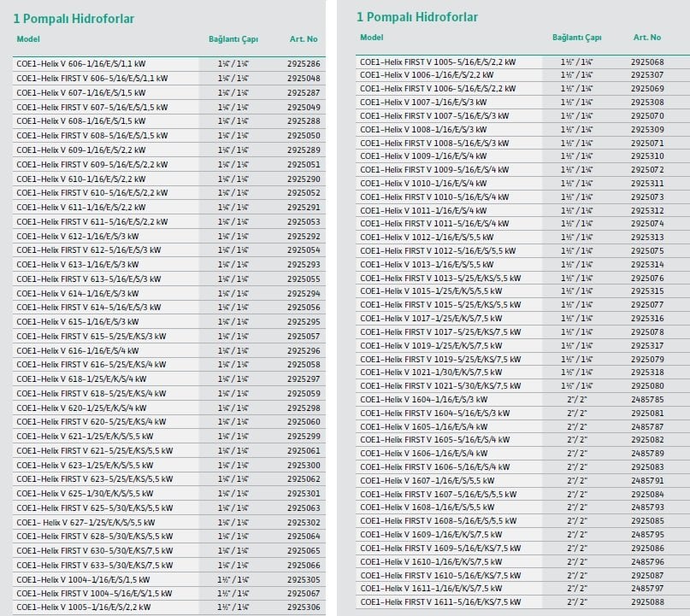Click the left table's Bağlantı Çapı header
The height and width of the screenshot is (616, 690).
[x=233, y=39]
